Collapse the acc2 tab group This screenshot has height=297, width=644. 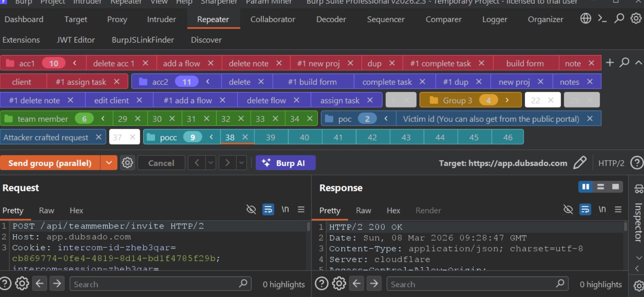pyautogui.click(x=208, y=82)
